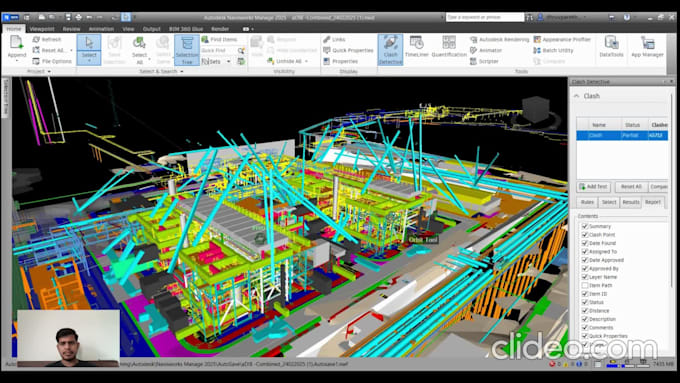Uncheck the Date Approved checkbox

tap(585, 260)
